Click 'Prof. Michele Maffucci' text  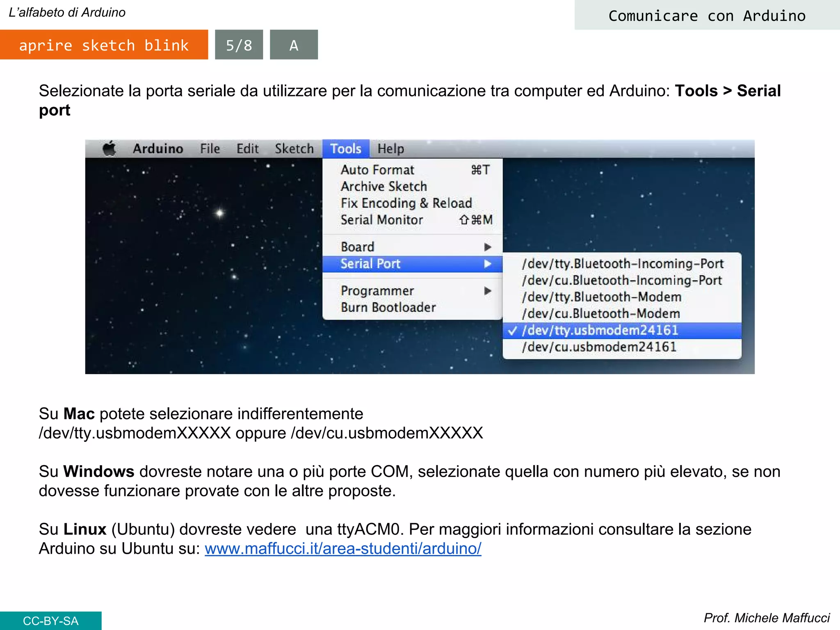pyautogui.click(x=767, y=618)
